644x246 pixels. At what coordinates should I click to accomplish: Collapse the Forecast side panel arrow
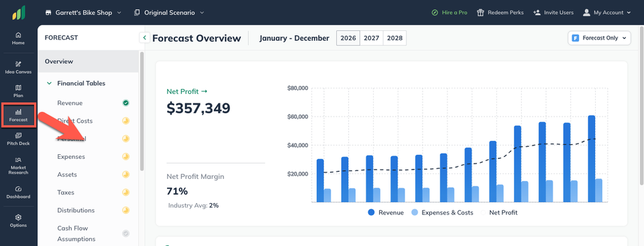click(144, 38)
